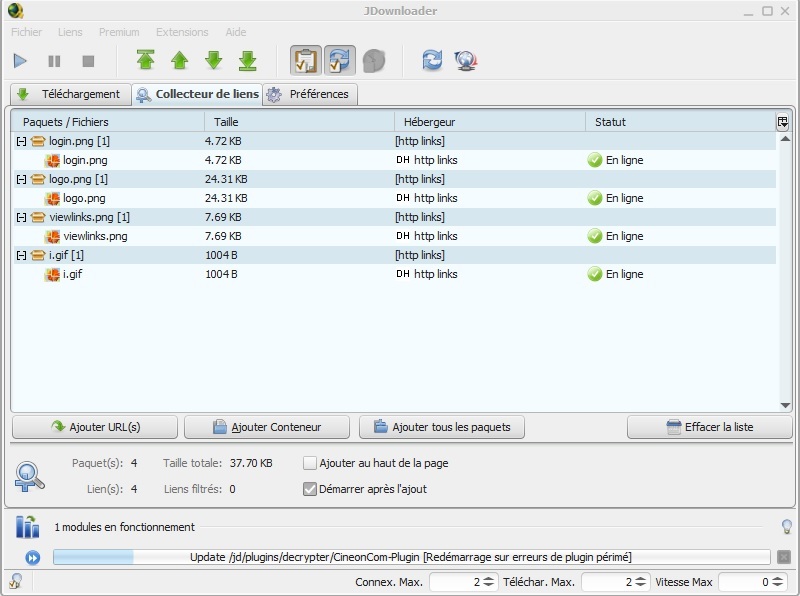800x596 pixels.
Task: Click the green online check for i.gif
Action: [x=594, y=274]
